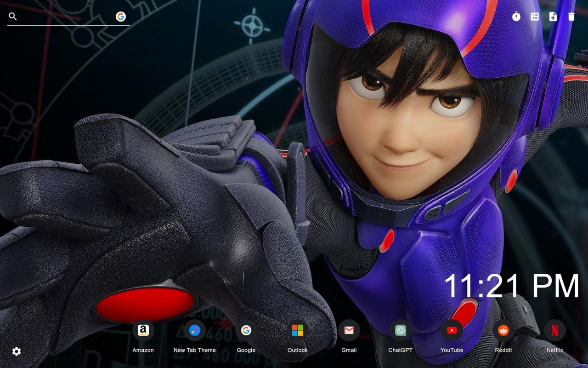Viewport: 588px width, 368px height.
Task: Add a new note with the document-plus icon
Action: (553, 17)
